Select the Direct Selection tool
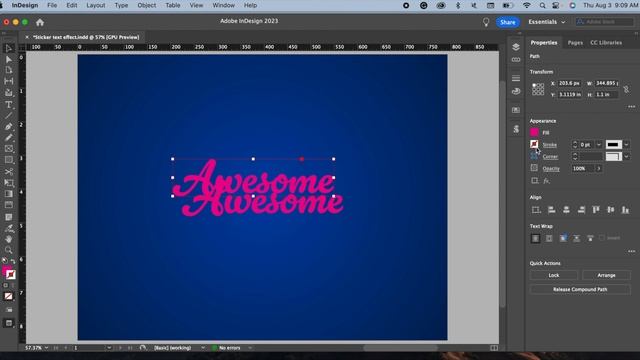Viewport: 640px width, 360px height. click(x=9, y=60)
